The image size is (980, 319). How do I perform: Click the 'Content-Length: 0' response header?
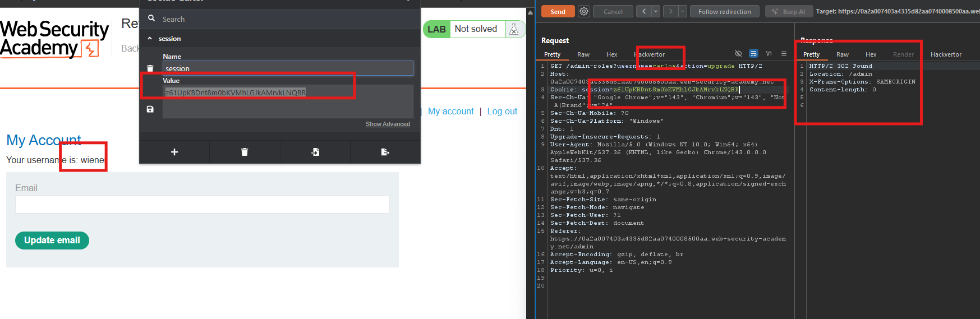click(x=843, y=90)
